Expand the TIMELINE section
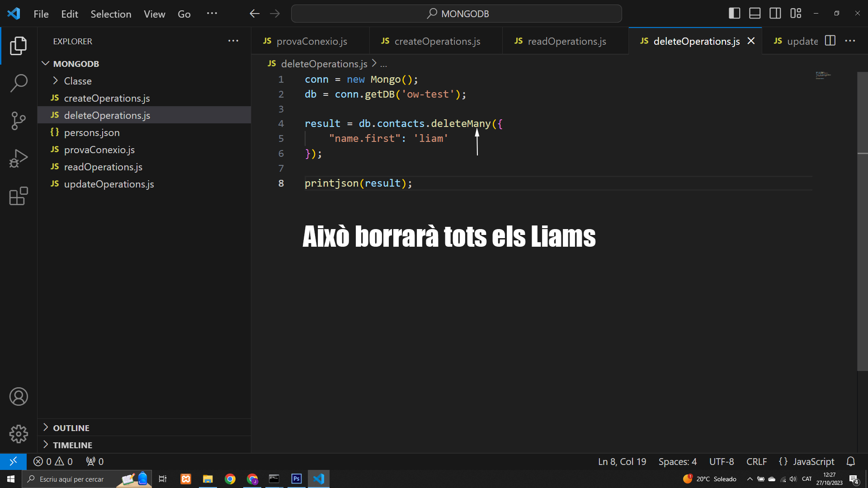Image resolution: width=868 pixels, height=488 pixels. (x=72, y=445)
